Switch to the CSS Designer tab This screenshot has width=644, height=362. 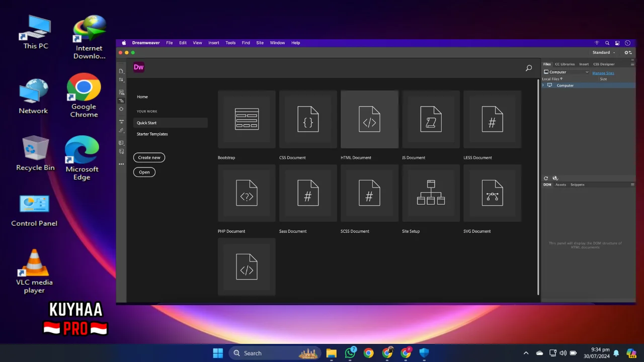(x=604, y=64)
